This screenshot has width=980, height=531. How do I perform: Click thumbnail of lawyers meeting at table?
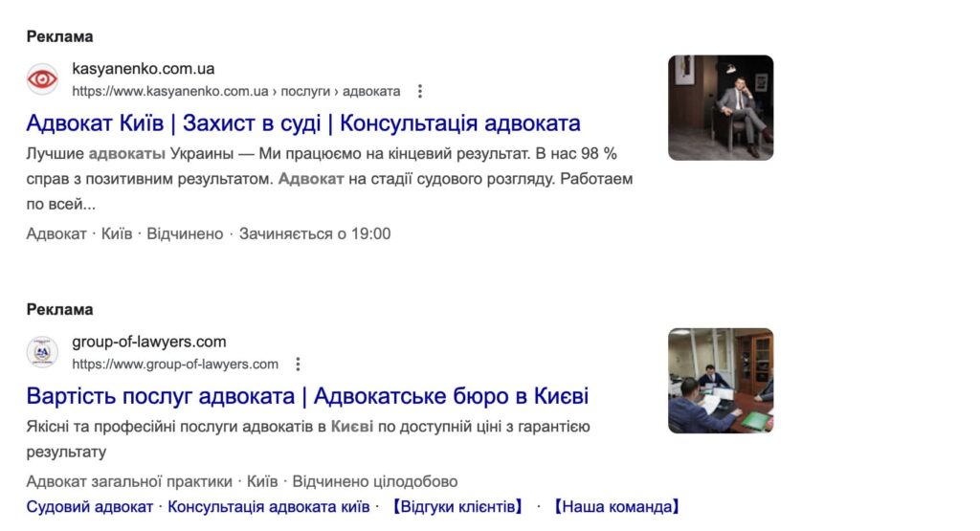(x=721, y=381)
